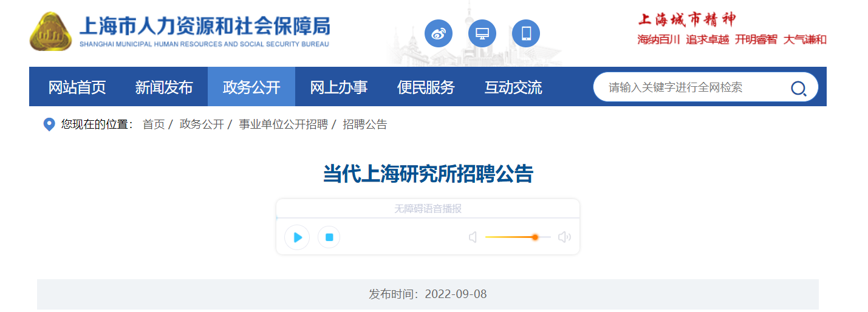The width and height of the screenshot is (868, 312).
Task: Open 事业单位公开招聘 breadcrumb link
Action: tap(283, 124)
